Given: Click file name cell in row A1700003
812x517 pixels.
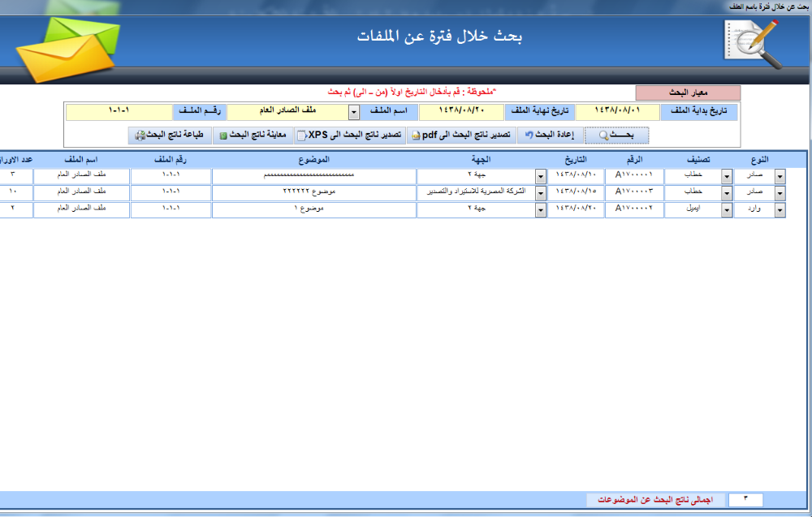Looking at the screenshot, I should click(x=81, y=192).
